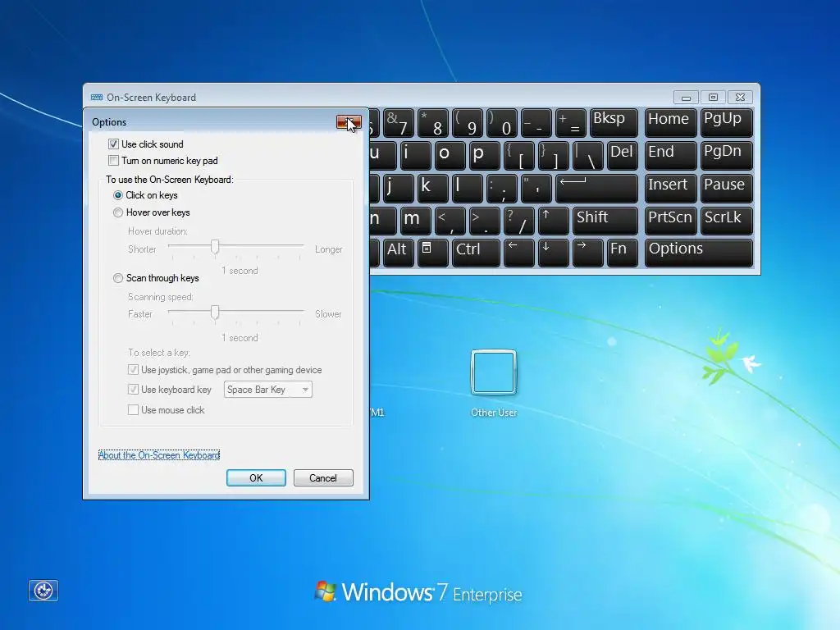
Task: Tap the right Shift key
Action: 605,220
